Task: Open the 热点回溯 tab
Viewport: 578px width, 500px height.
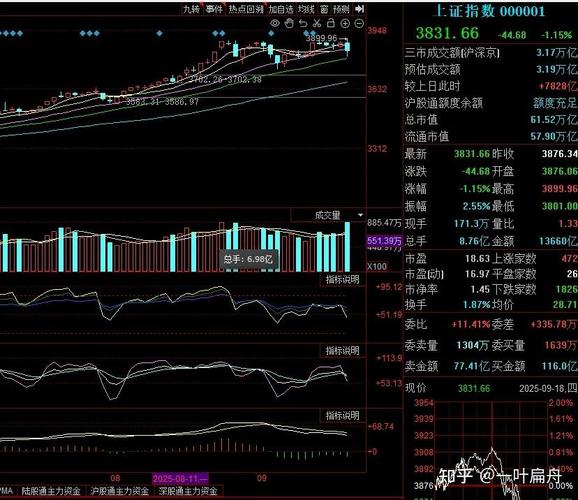Action: [246, 9]
